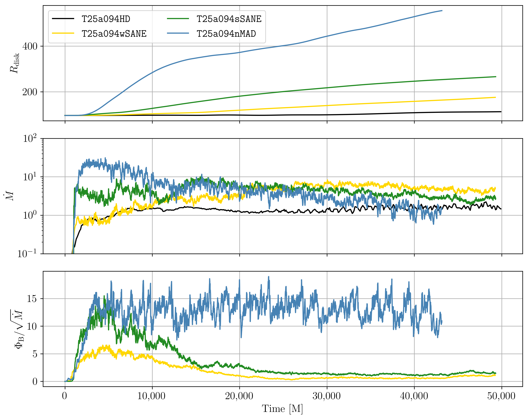Viewport: 528px width, 420px height.
Task: Click yellow line swatch in legend
Action: [x=63, y=33]
